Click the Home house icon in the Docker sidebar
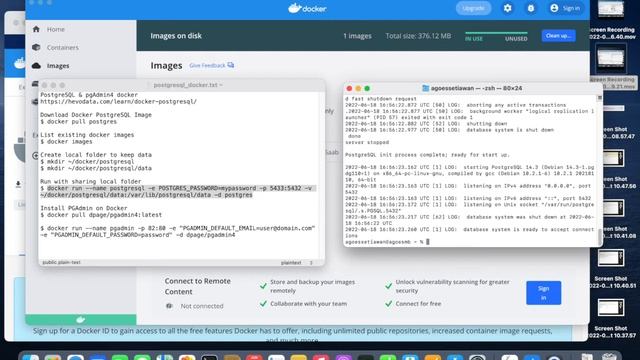 36,29
